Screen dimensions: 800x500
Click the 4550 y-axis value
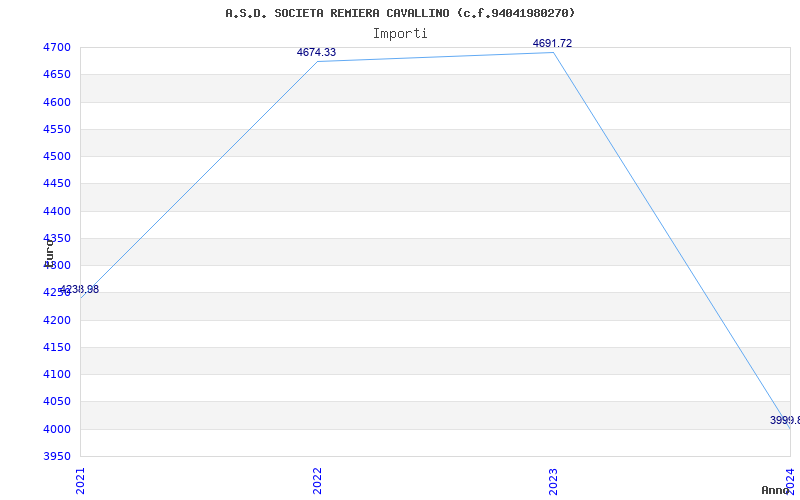point(57,129)
